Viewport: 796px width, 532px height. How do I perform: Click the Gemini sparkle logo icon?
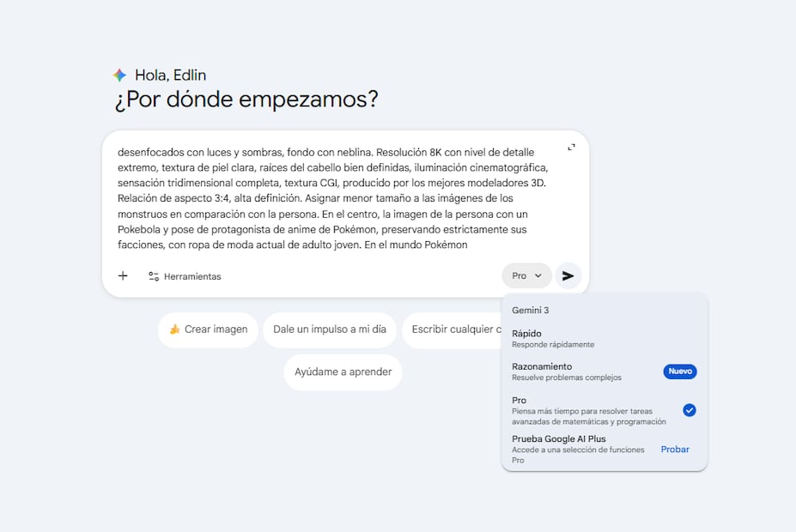(119, 76)
